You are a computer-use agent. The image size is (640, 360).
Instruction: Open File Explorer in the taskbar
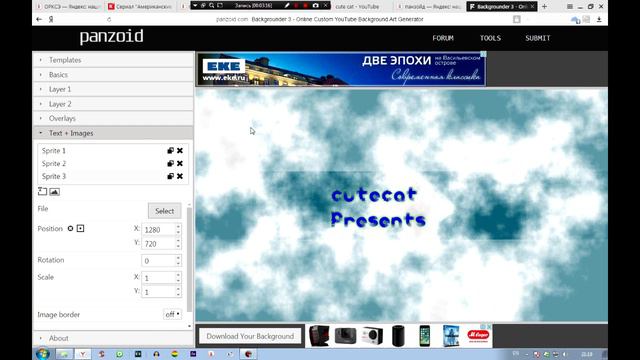(64, 354)
